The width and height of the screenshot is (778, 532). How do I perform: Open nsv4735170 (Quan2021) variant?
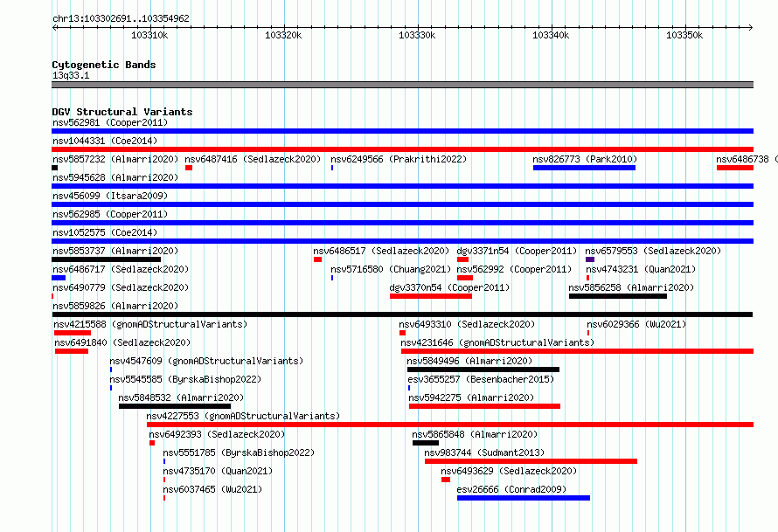218,471
